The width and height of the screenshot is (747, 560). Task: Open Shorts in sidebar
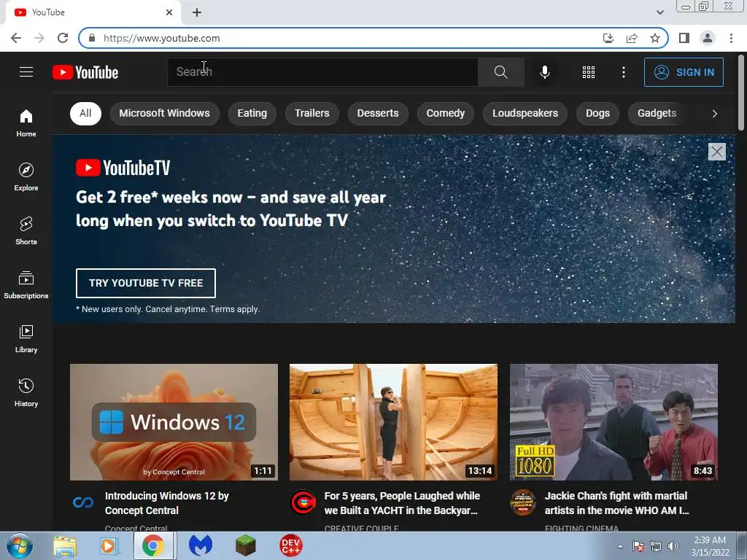[x=26, y=230]
